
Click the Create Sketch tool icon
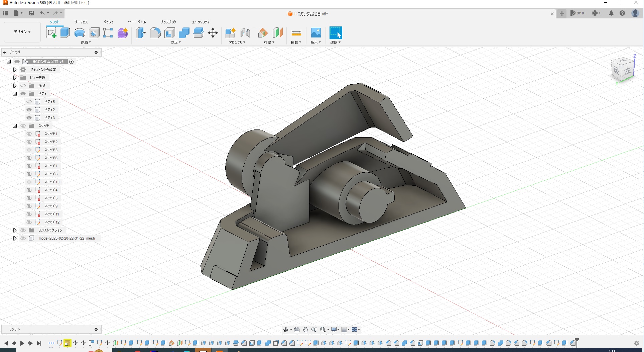[x=51, y=33]
